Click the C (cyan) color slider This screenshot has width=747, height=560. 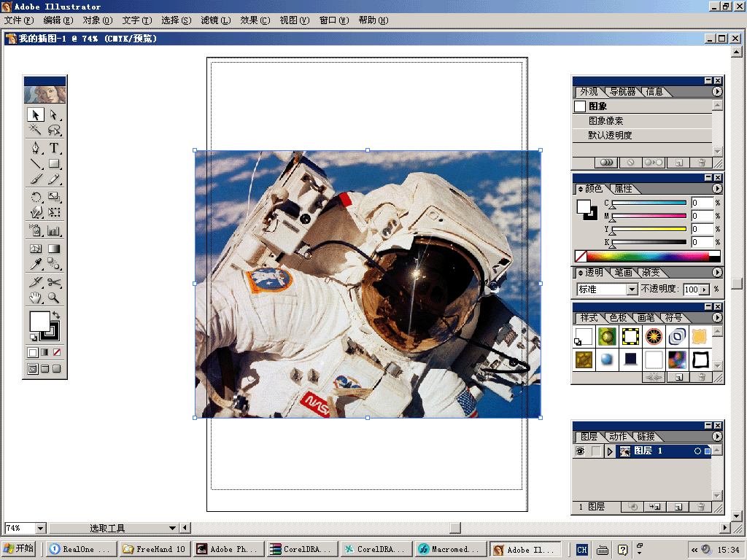pos(649,203)
